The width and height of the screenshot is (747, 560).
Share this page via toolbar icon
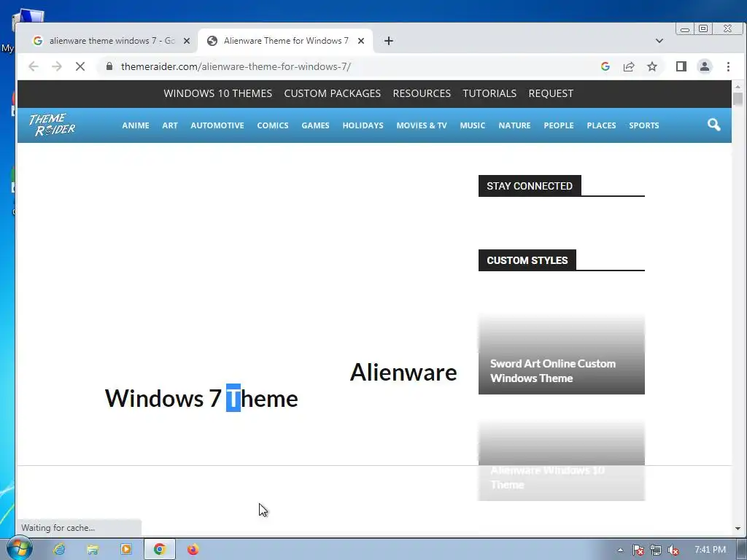point(629,66)
